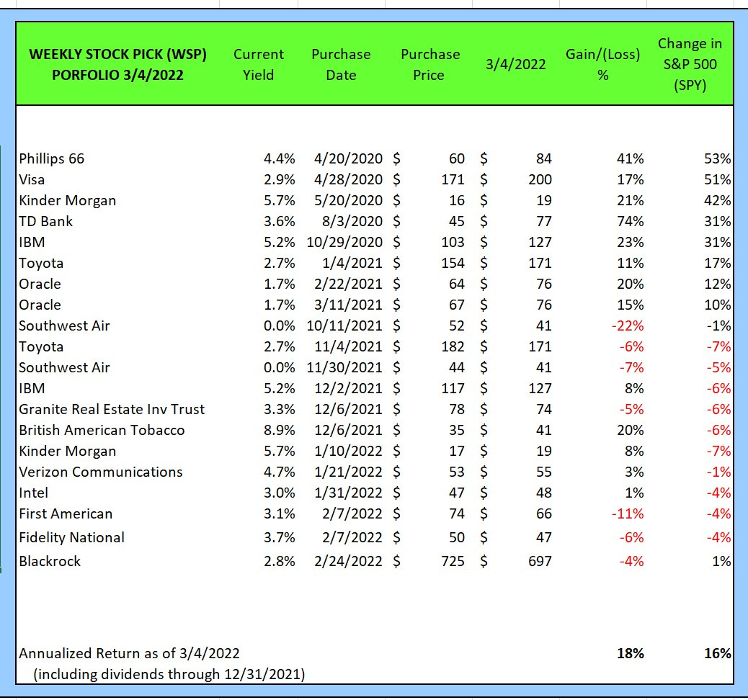748x700 pixels.
Task: Select 'Annualized Return as of 3/4/2022' label
Action: 129,653
